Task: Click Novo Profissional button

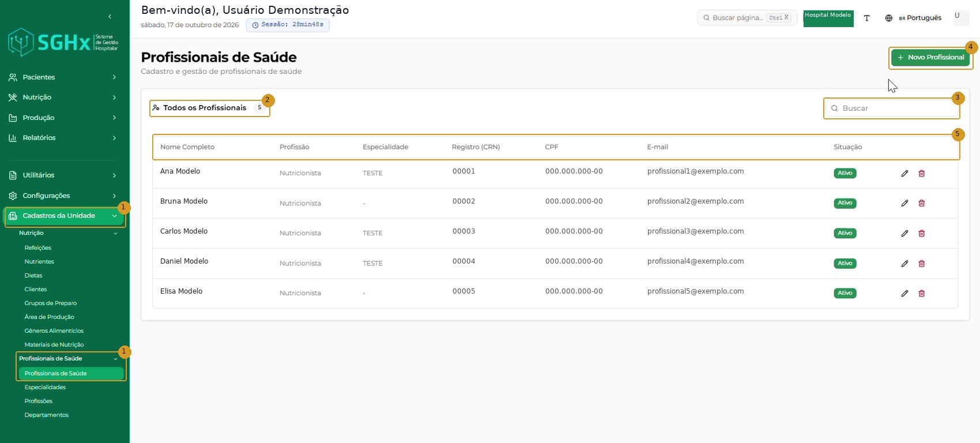Action: pyautogui.click(x=930, y=58)
